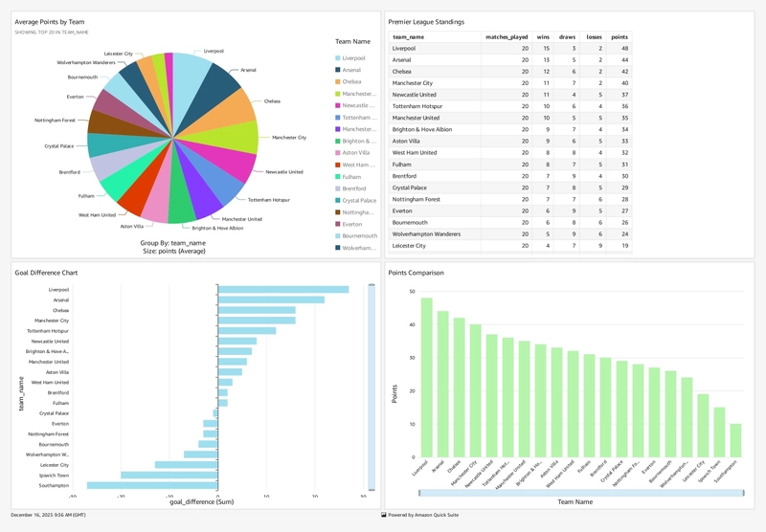This screenshot has width=766, height=532.
Task: Click the Goal Difference Chart title
Action: (46, 273)
